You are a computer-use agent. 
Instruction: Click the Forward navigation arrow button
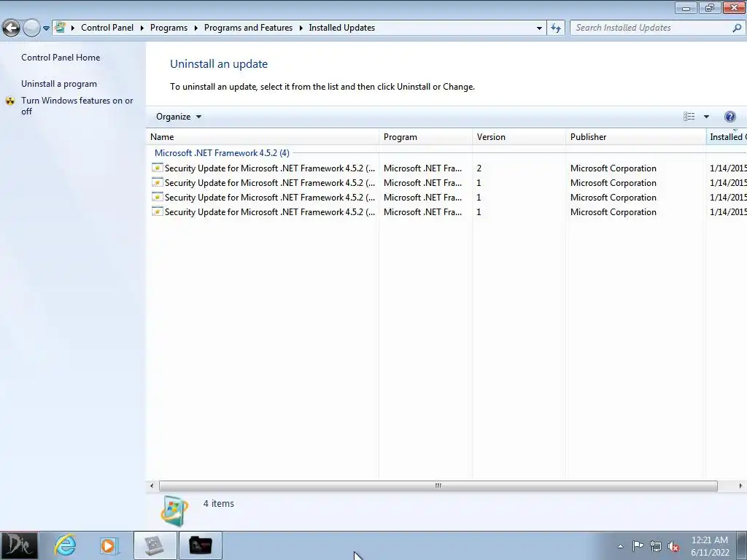coord(31,28)
